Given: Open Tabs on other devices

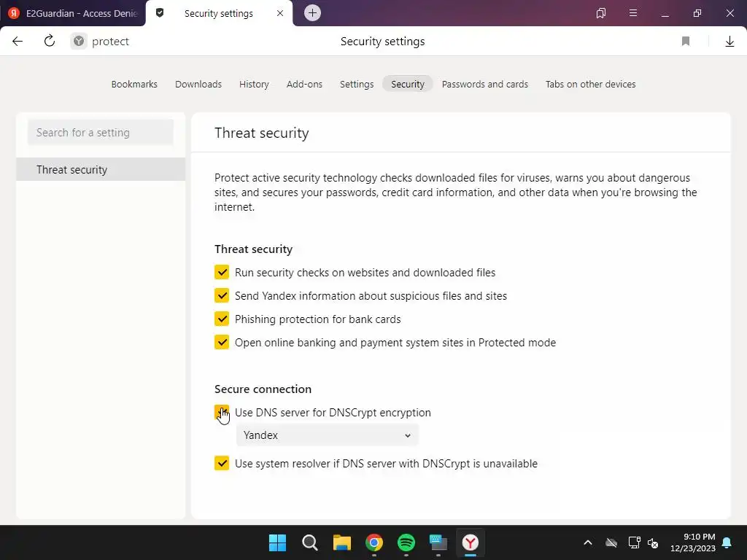Looking at the screenshot, I should tap(591, 85).
